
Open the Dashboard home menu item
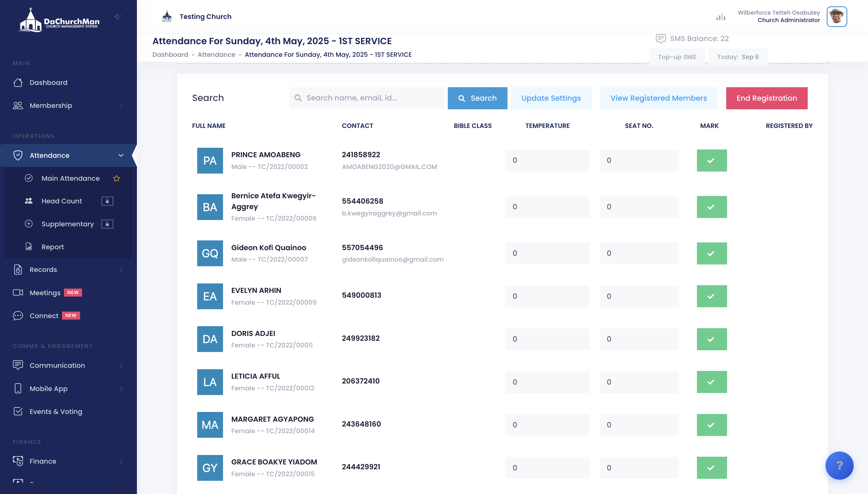[x=68, y=82]
